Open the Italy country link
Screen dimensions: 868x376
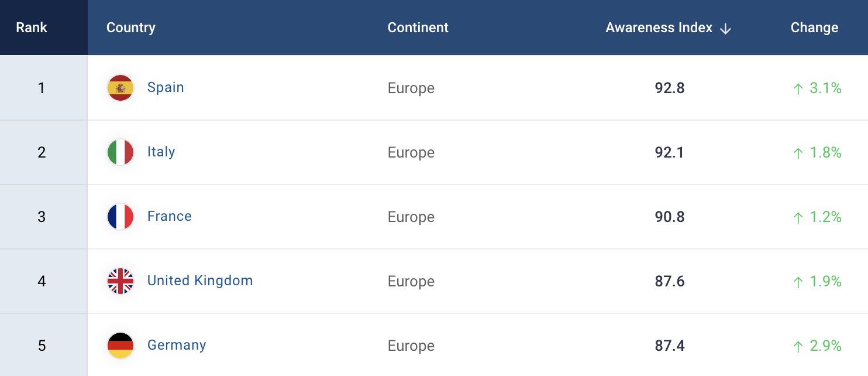pyautogui.click(x=161, y=152)
